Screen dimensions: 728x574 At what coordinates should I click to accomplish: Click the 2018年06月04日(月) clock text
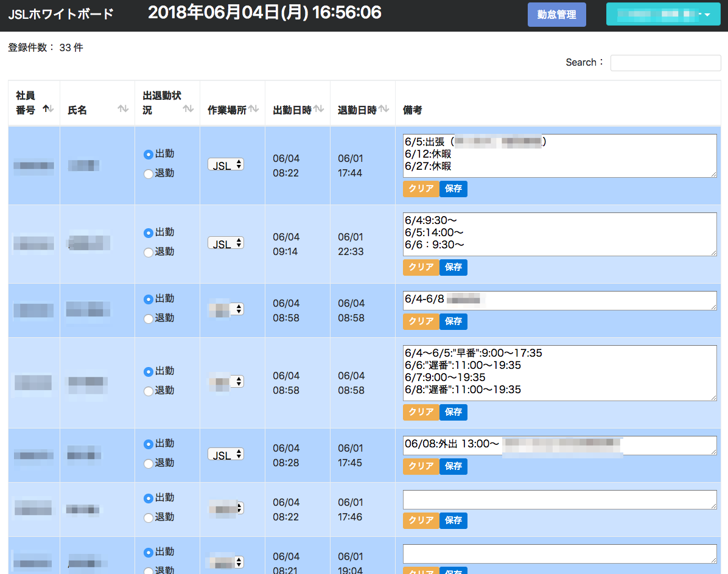pos(265,13)
